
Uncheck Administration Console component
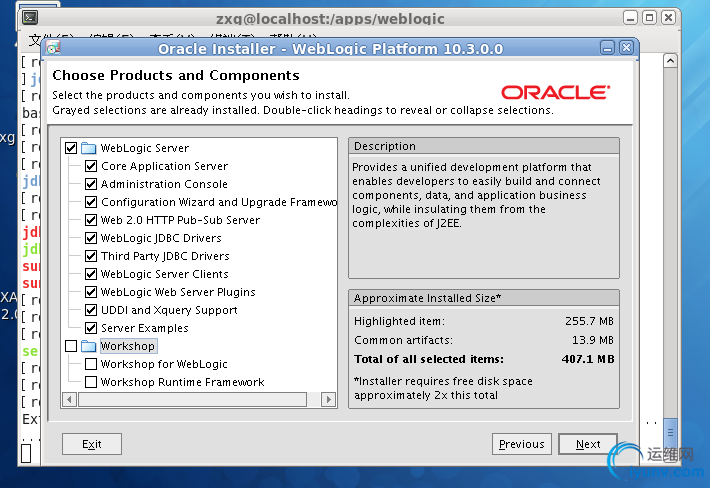(x=91, y=184)
